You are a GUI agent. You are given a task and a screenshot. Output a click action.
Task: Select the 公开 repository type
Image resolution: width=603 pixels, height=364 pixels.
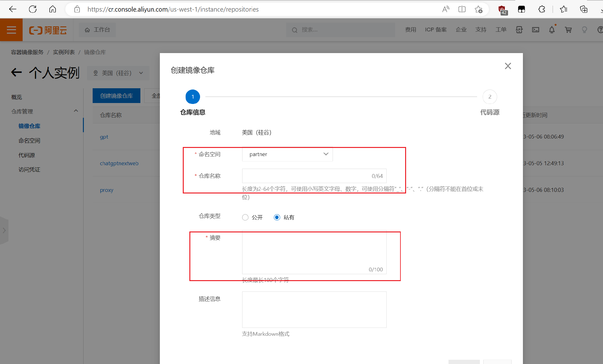click(x=245, y=217)
